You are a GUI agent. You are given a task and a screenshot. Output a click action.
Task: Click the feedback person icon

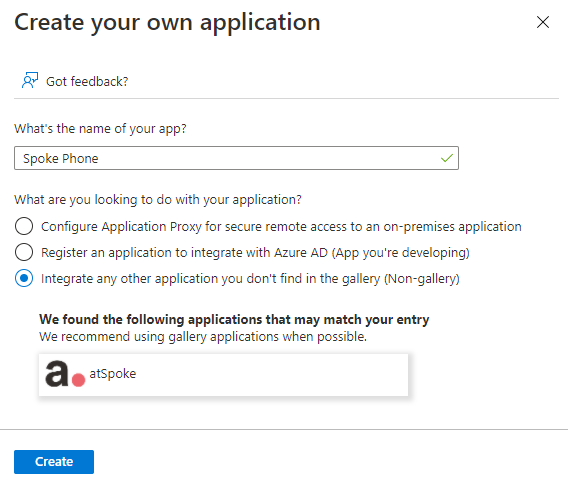click(x=30, y=80)
